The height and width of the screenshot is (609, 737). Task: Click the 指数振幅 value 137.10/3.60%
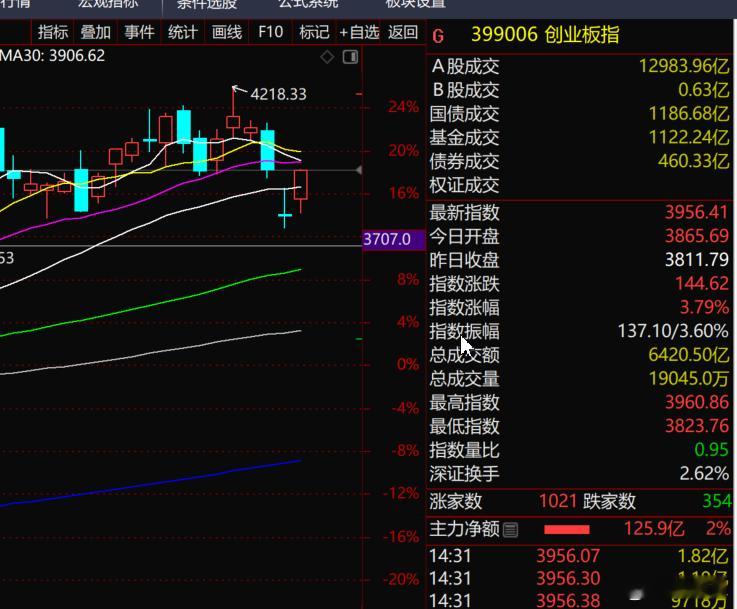(x=673, y=331)
